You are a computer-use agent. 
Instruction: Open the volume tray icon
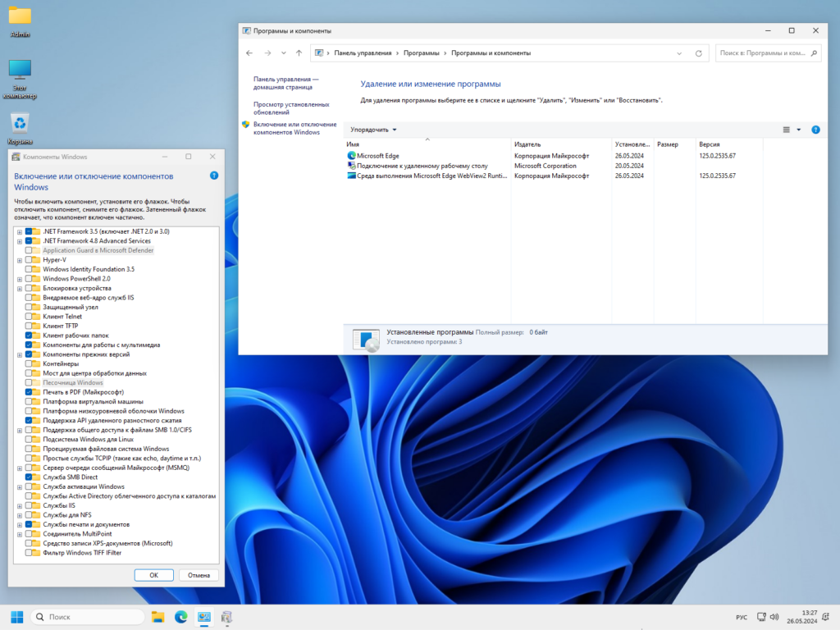tap(774, 617)
